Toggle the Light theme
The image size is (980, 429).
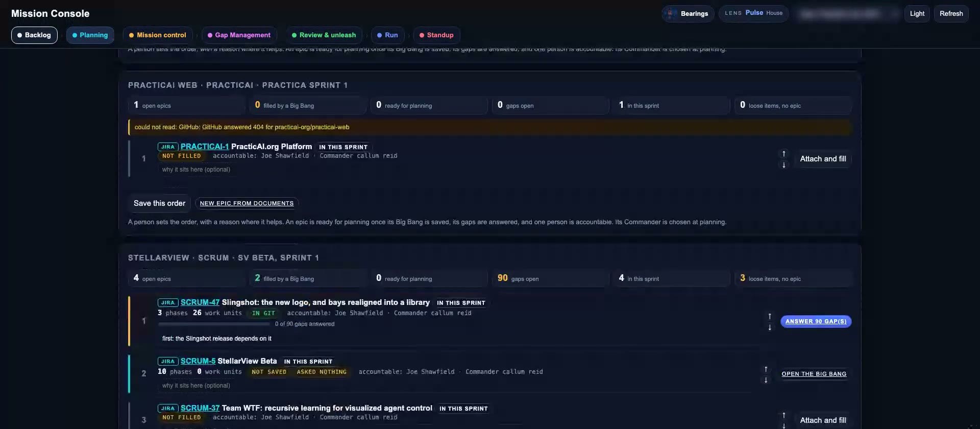(917, 14)
